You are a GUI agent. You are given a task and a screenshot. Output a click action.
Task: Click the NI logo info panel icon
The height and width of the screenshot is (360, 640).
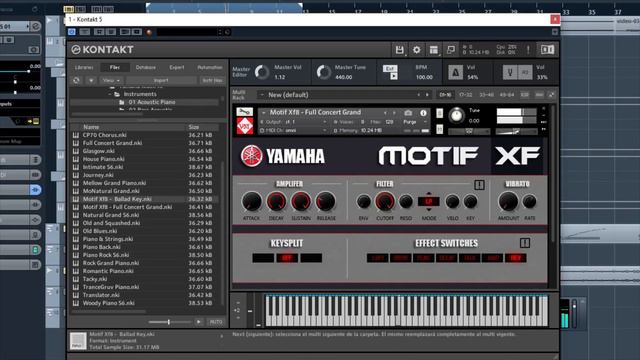[547, 50]
